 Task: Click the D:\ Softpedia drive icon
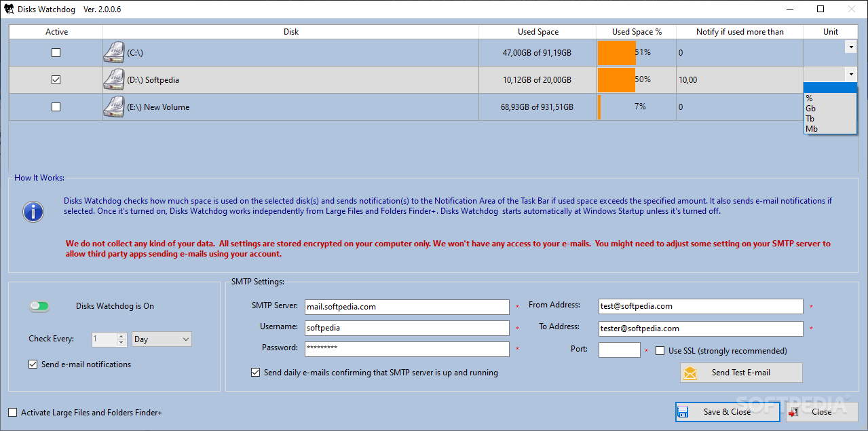(113, 79)
